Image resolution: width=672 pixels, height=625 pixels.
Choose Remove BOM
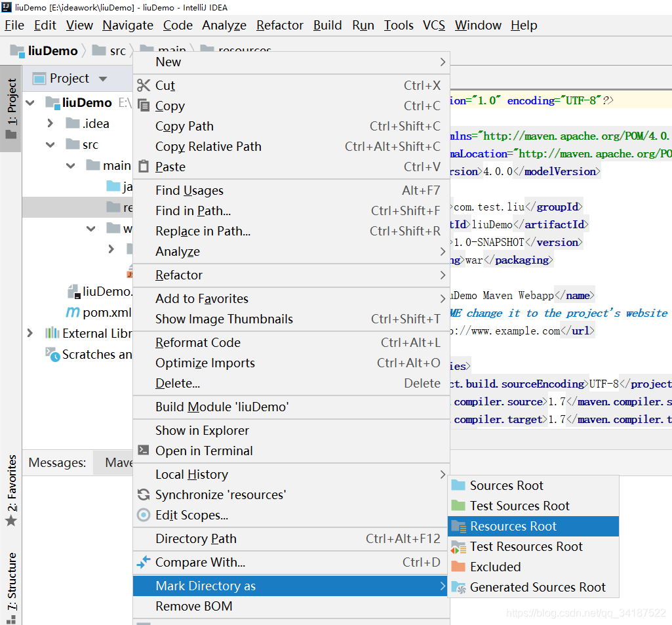(x=292, y=606)
